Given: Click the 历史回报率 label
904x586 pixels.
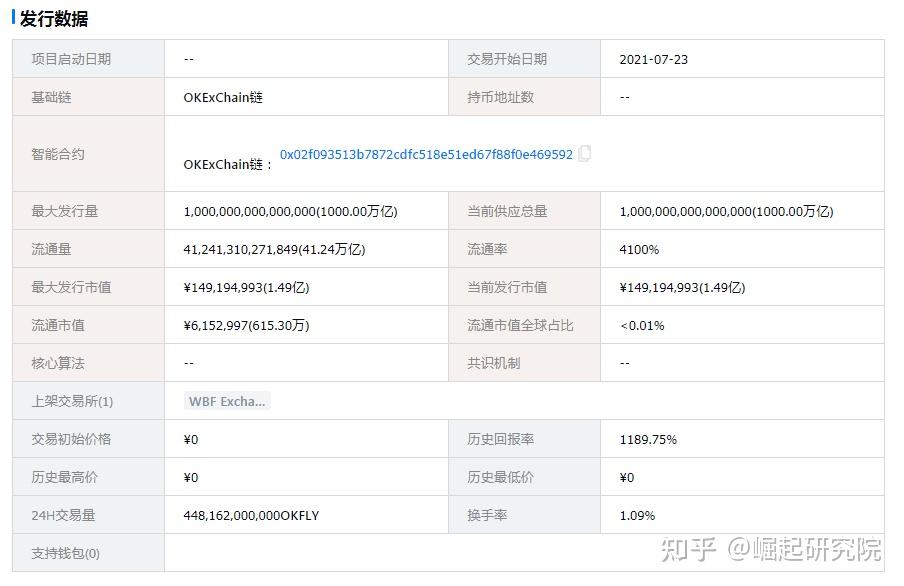Looking at the screenshot, I should 500,440.
